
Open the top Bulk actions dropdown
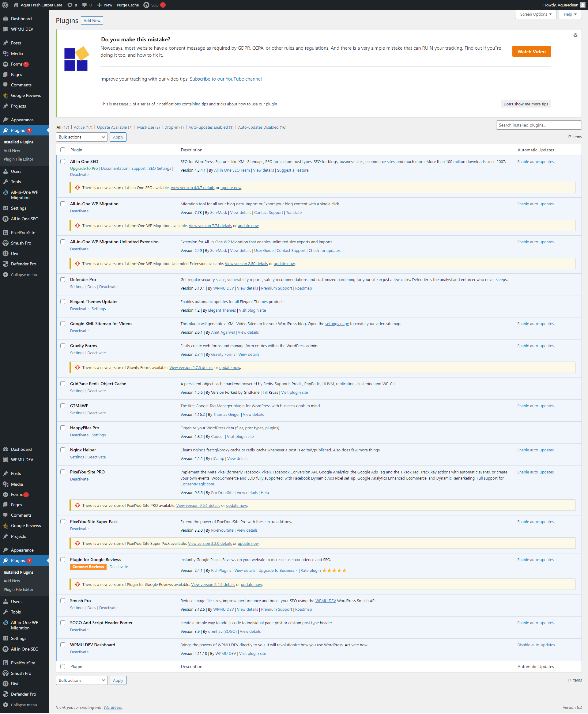click(82, 137)
